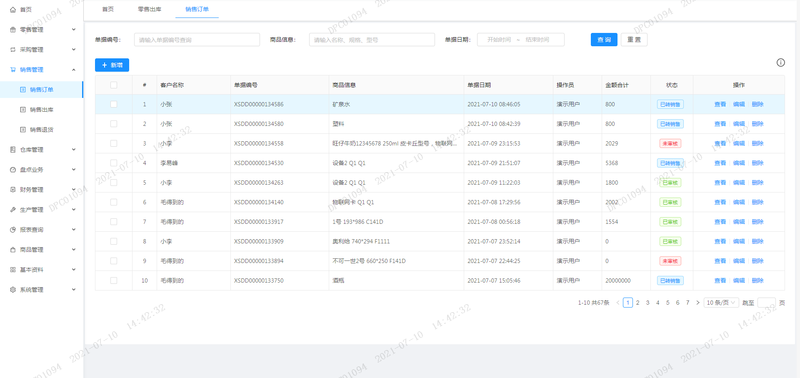
Task: Expand the 仓库管理 menu chevron
Action: [x=73, y=149]
